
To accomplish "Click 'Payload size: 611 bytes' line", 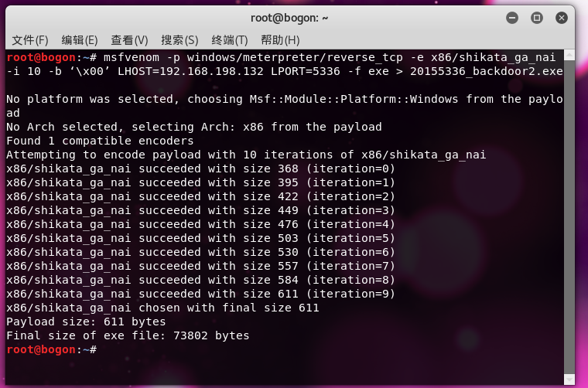I will pyautogui.click(x=86, y=322).
